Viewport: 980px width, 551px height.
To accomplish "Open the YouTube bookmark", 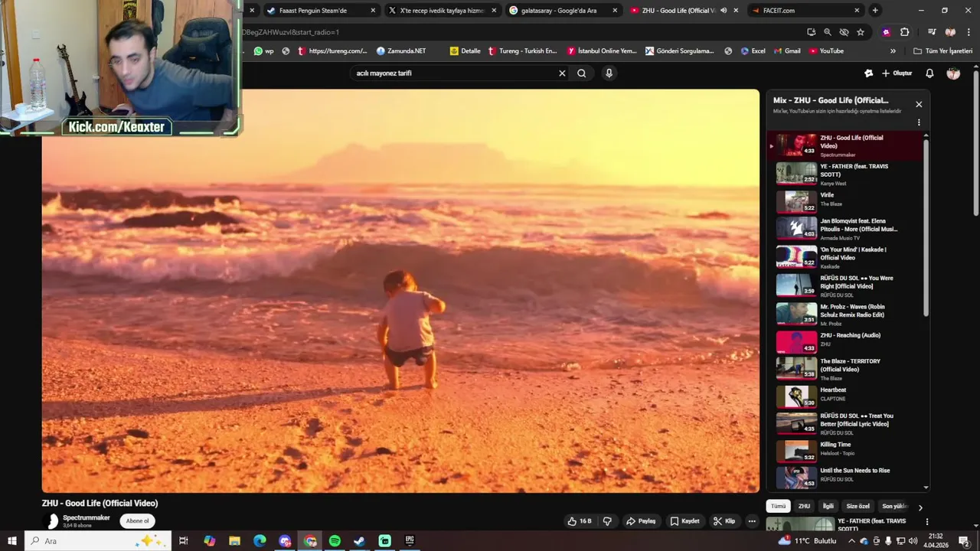I will [x=826, y=51].
